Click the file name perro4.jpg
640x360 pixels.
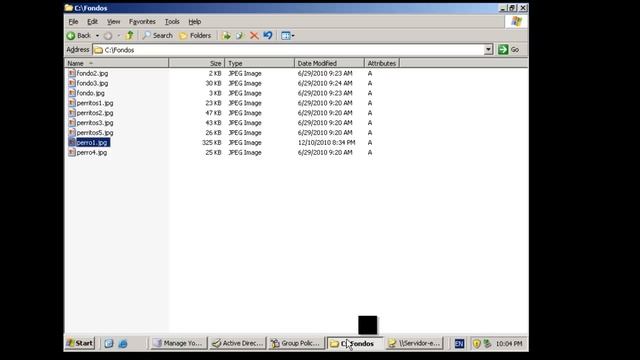coord(92,153)
